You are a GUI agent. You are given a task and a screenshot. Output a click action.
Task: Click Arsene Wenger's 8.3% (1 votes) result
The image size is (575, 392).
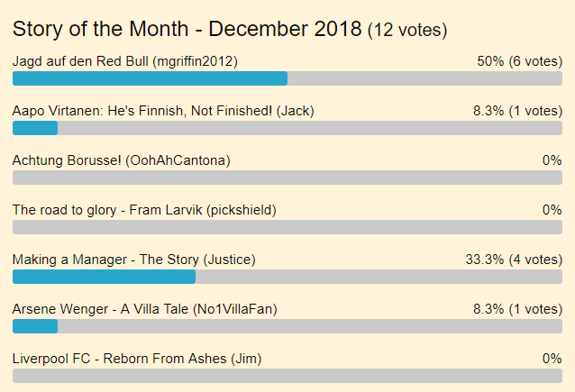[517, 309]
